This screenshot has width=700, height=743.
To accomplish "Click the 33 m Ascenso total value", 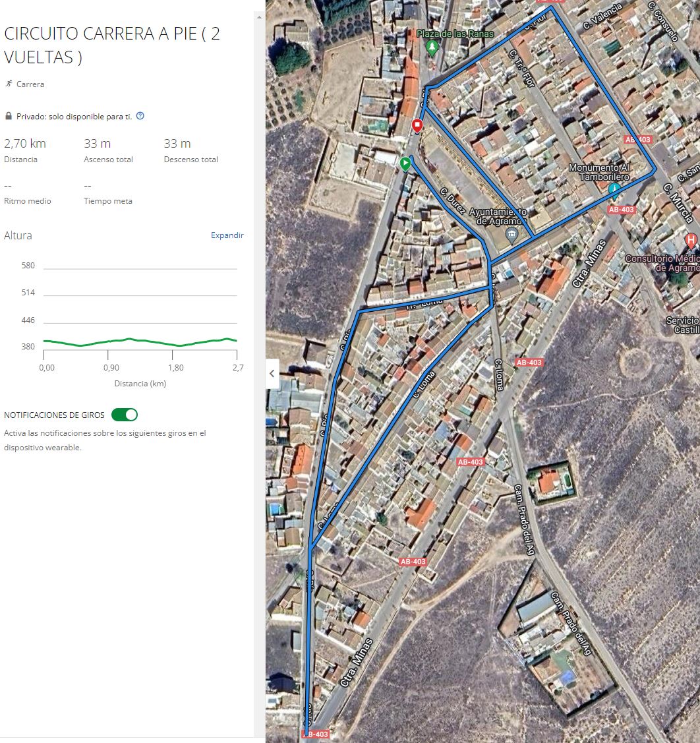I will (97, 144).
